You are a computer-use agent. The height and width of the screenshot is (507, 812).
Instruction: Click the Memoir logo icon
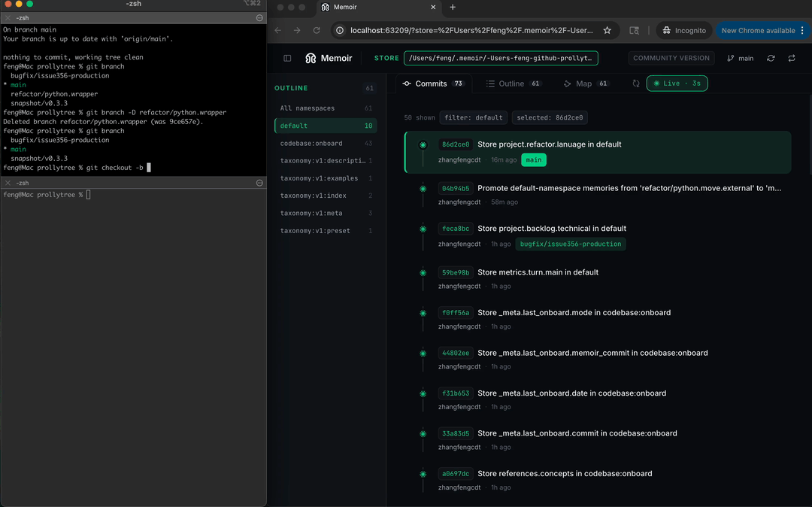[311, 58]
